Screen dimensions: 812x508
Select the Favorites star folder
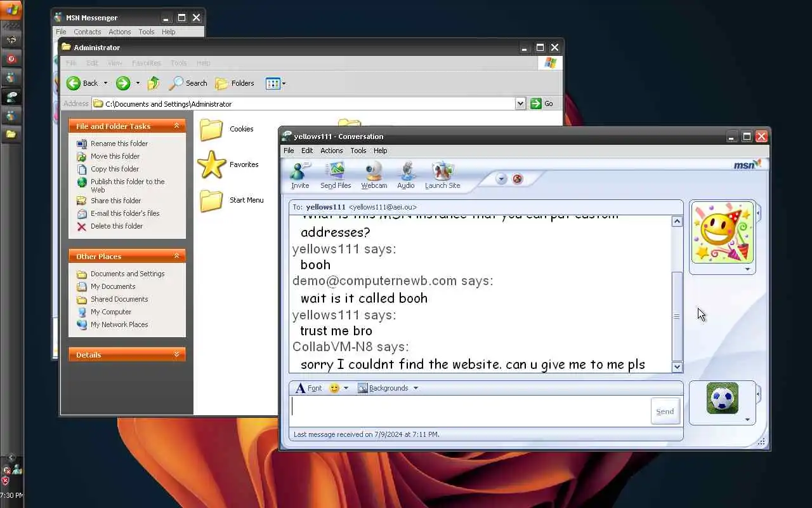(228, 164)
